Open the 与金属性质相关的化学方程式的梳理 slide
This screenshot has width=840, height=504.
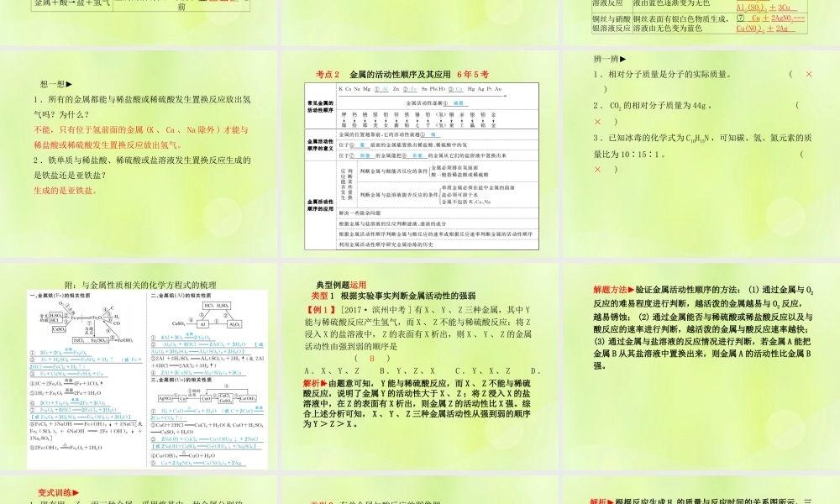point(139,366)
